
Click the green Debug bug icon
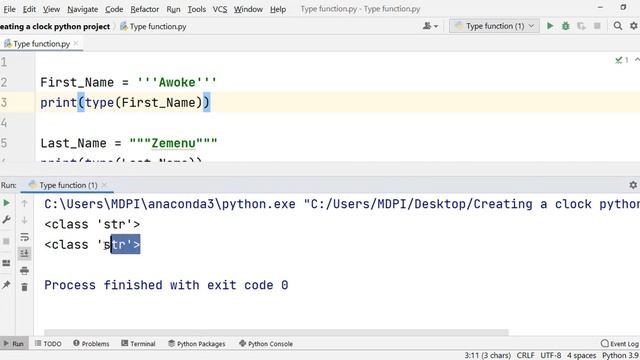565,26
